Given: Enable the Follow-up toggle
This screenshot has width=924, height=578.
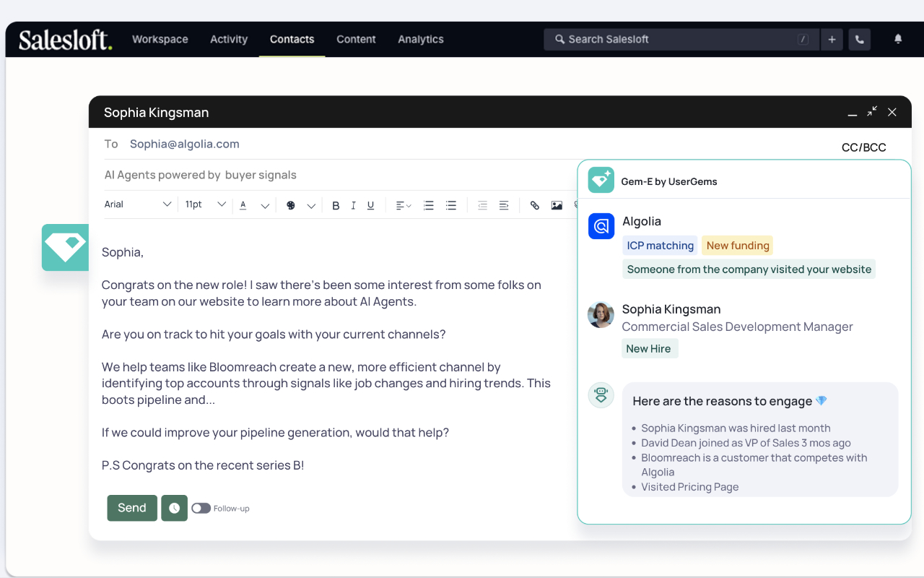Looking at the screenshot, I should (x=201, y=508).
